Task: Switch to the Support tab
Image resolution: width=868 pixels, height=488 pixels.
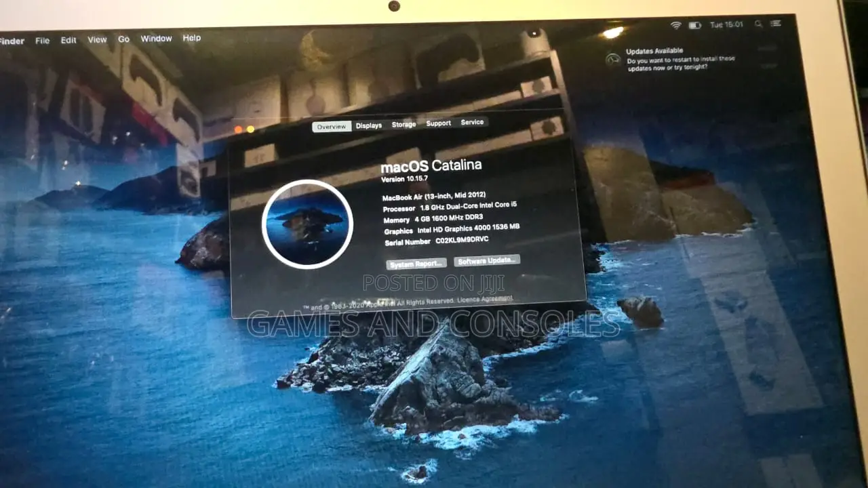Action: [438, 123]
